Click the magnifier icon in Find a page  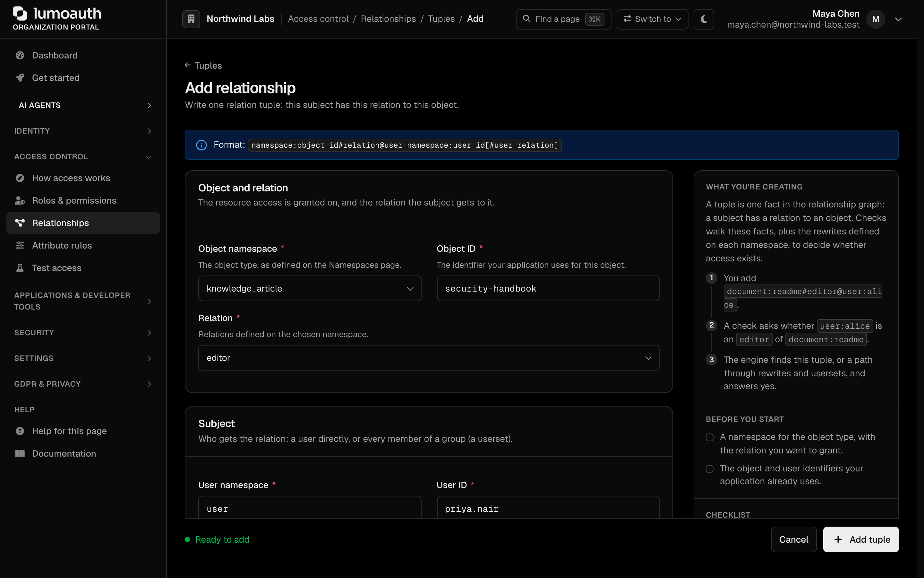point(526,18)
